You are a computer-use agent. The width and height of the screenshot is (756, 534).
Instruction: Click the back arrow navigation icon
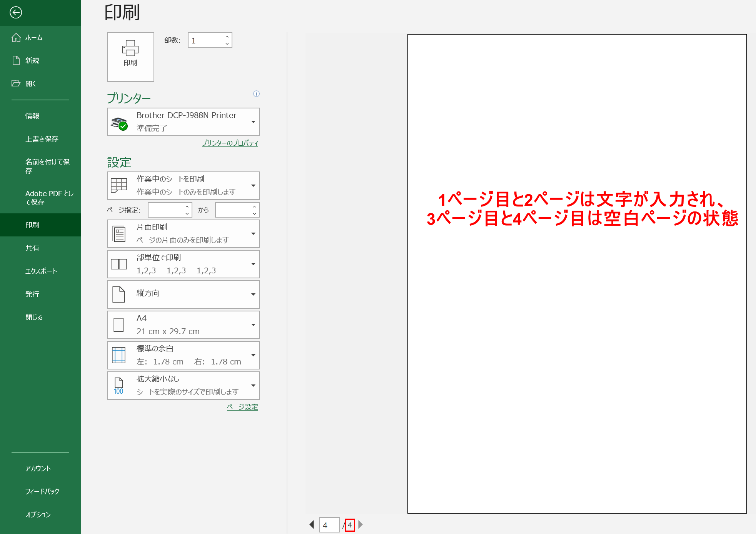(16, 10)
